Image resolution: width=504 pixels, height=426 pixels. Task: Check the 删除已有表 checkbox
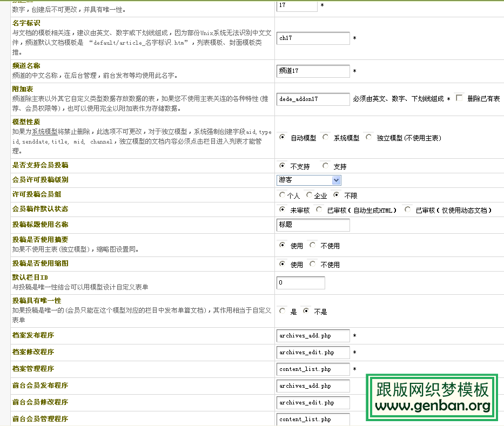[459, 98]
